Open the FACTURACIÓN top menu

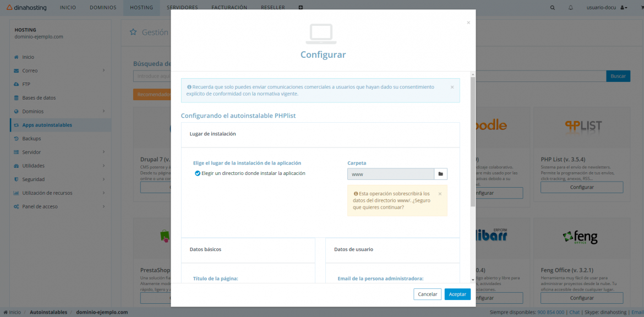[x=229, y=7]
